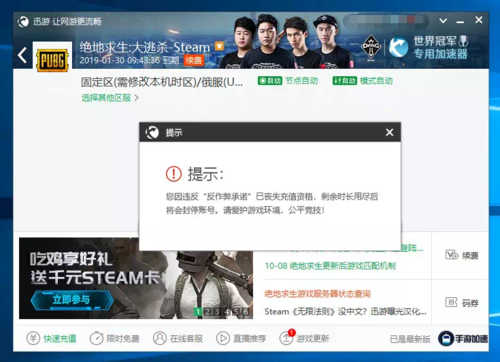Screen dimensions: 500x362
Task: Click the VIP icon beside 续费
Action: pyautogui.click(x=452, y=255)
